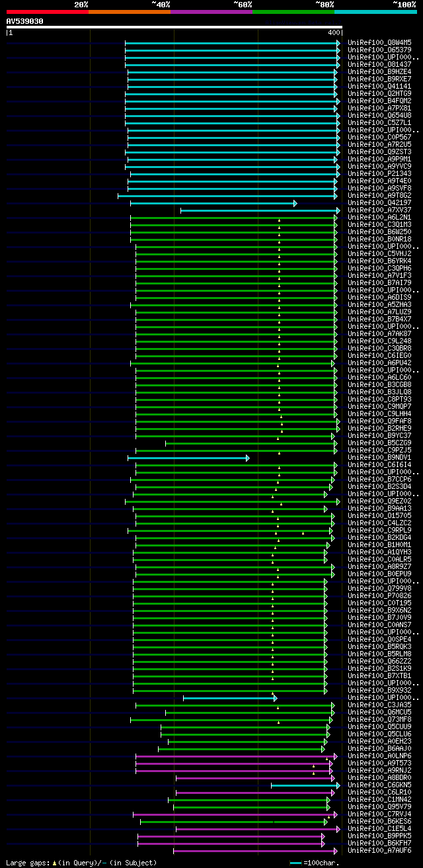Select the UniRef100_Q654U8 label
Viewport: 423px width, 868px height.
click(x=379, y=116)
